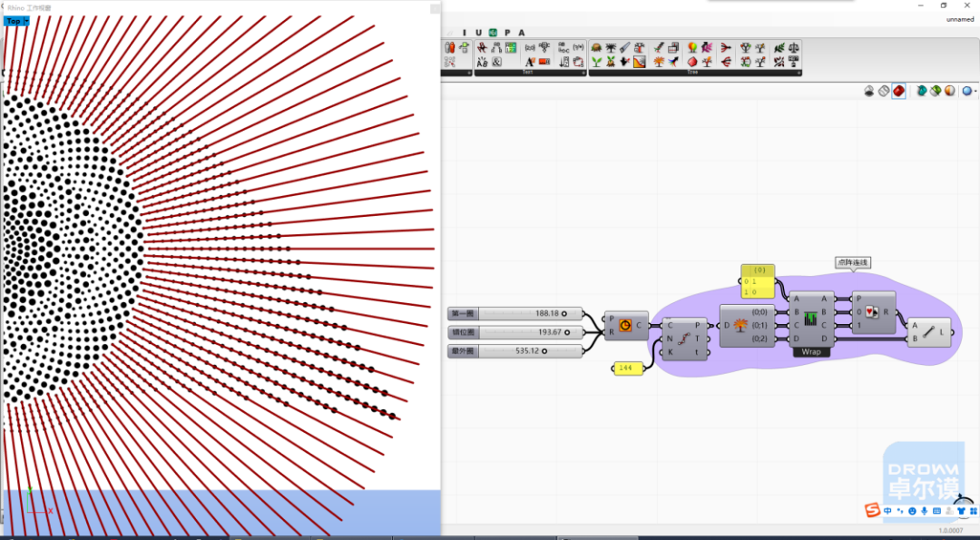
Task: Click the {0;2} output of Explode Tree
Action: tap(760, 339)
